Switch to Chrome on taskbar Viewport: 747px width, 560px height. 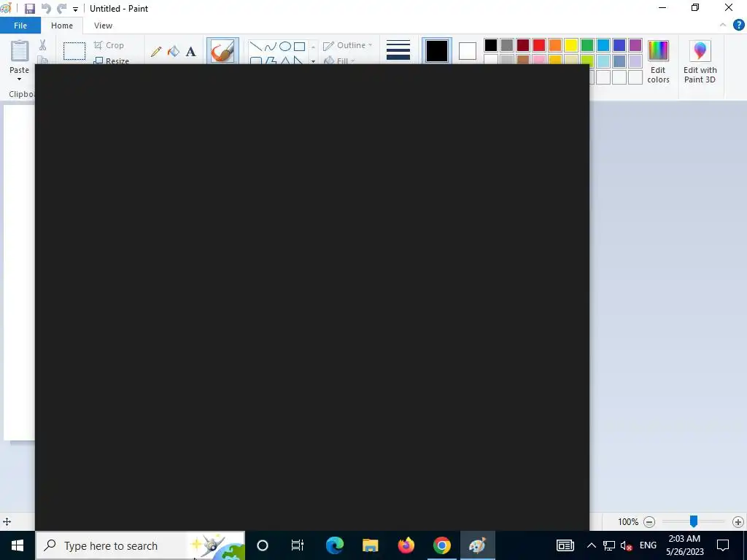pos(441,545)
